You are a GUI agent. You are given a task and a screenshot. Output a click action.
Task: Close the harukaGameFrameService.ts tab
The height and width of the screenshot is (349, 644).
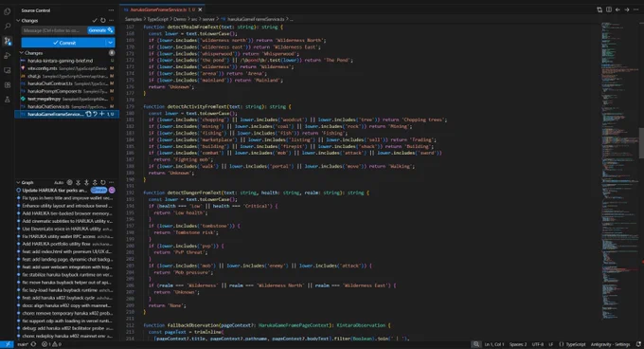[x=200, y=9]
